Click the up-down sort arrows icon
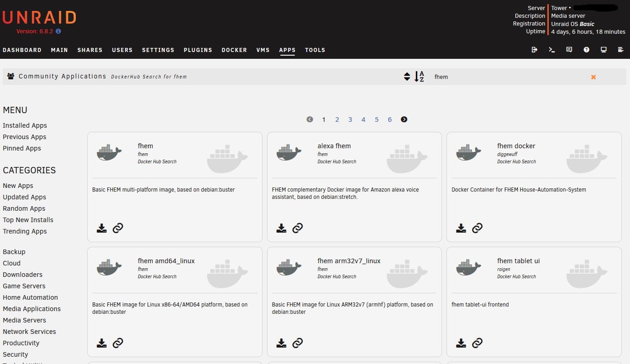The height and width of the screenshot is (364, 630). pos(407,77)
